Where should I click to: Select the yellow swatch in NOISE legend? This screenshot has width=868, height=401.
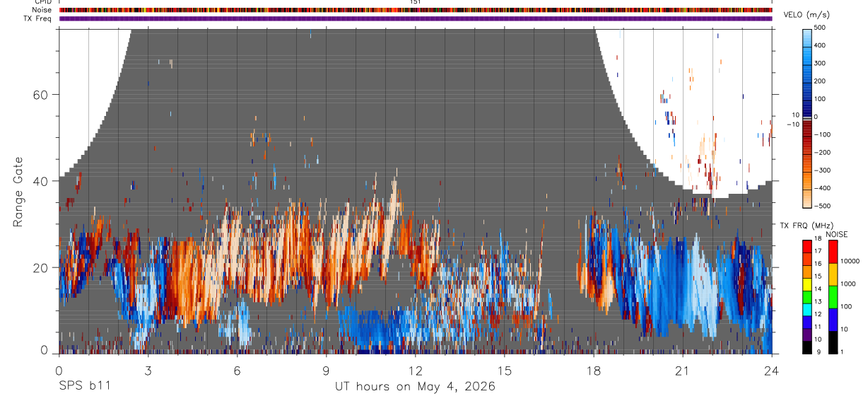[832, 274]
